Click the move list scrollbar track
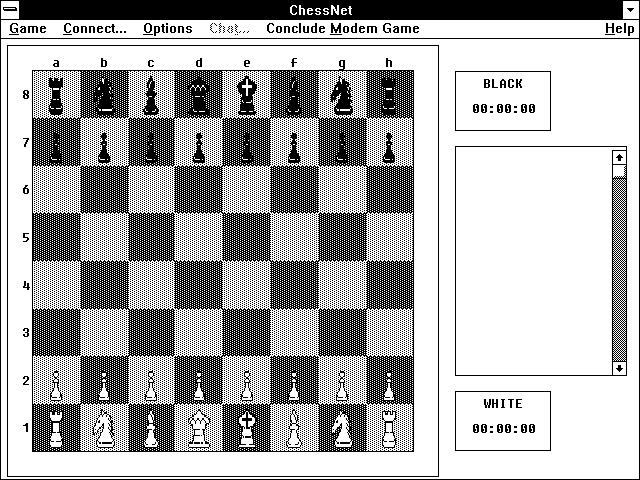 click(619, 270)
